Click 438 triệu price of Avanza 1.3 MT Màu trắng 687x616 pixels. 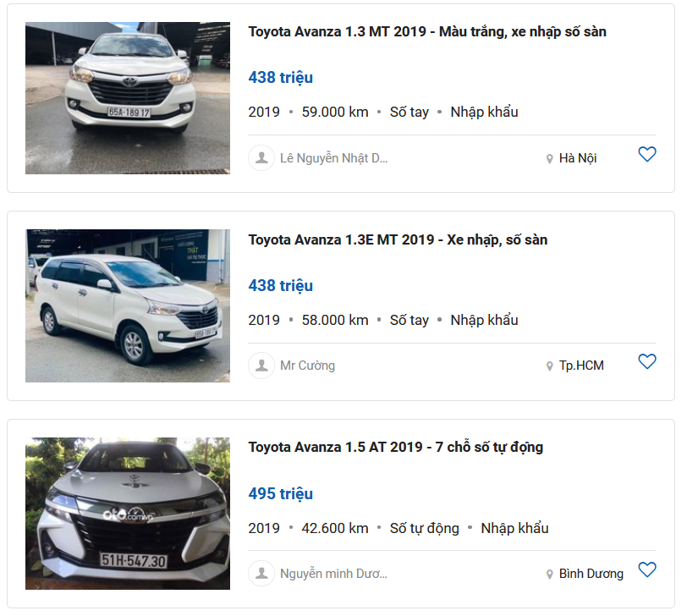coord(280,78)
